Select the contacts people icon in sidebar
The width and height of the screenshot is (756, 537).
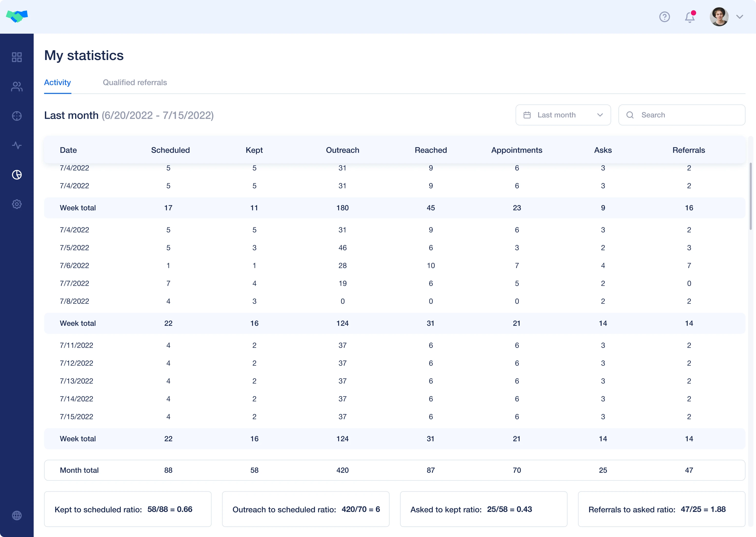click(x=17, y=87)
